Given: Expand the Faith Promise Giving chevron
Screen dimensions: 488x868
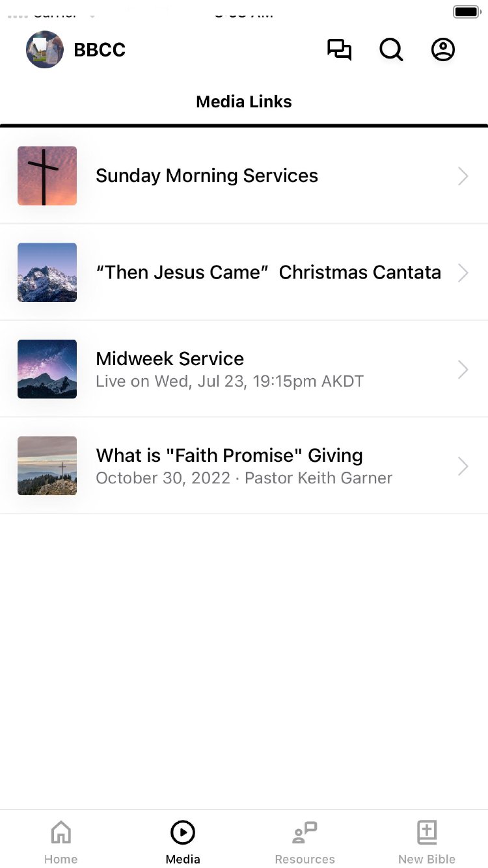Looking at the screenshot, I should [x=463, y=466].
